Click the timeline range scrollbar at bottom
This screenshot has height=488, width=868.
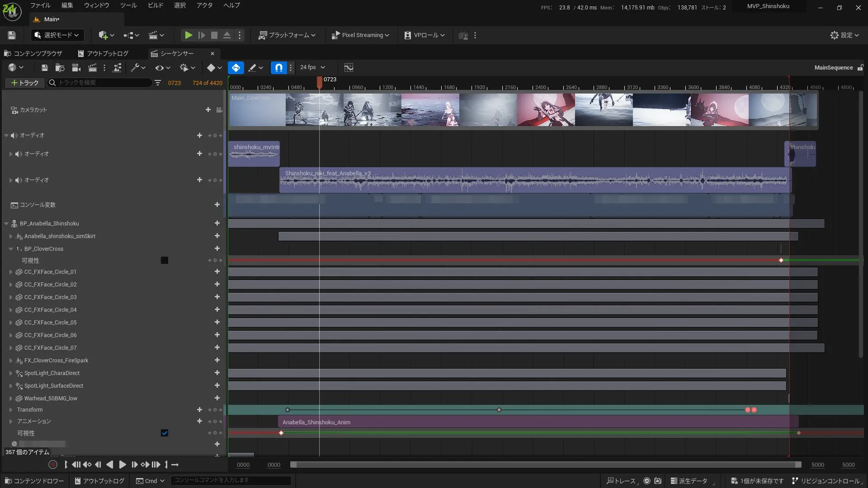tap(545, 465)
